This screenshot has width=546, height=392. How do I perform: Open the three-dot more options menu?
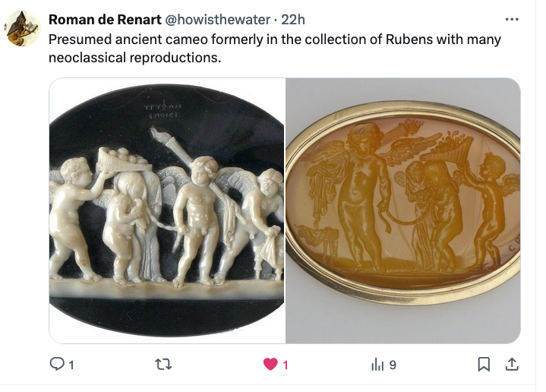pos(512,20)
